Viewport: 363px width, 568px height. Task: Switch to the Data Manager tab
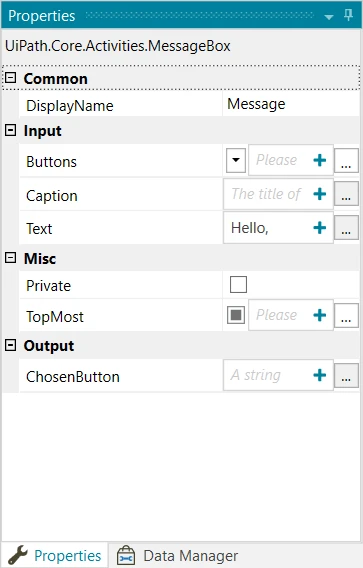pyautogui.click(x=178, y=555)
